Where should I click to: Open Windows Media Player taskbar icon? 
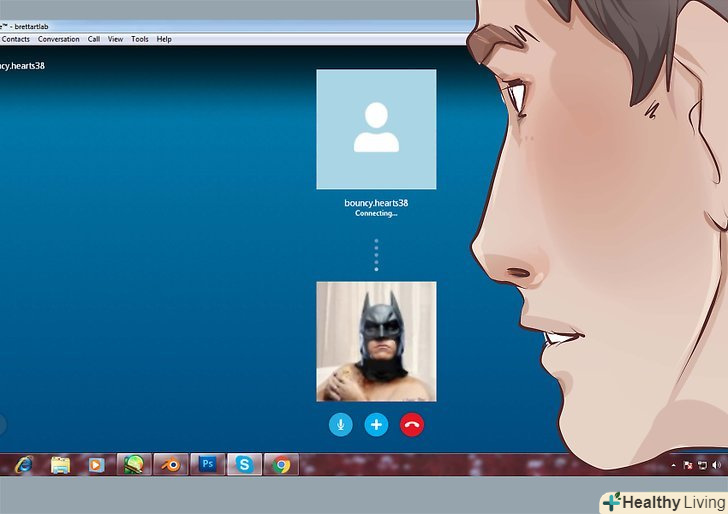pos(96,465)
